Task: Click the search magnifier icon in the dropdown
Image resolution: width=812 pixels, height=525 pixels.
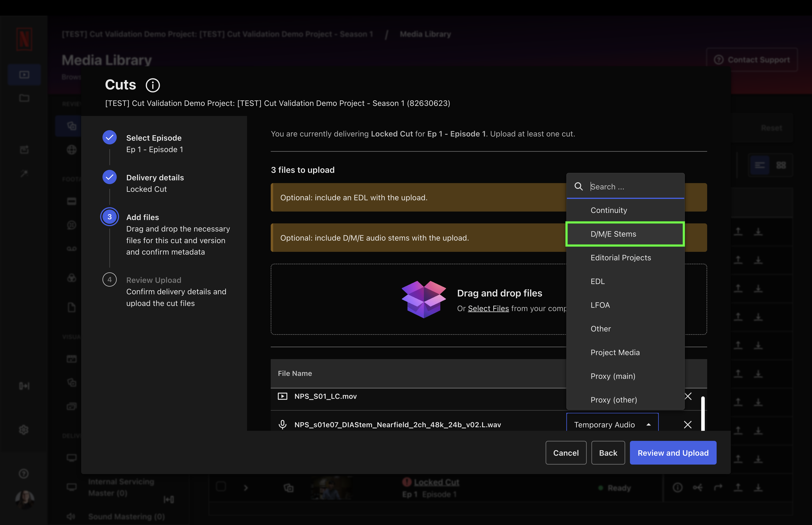Action: coord(578,186)
